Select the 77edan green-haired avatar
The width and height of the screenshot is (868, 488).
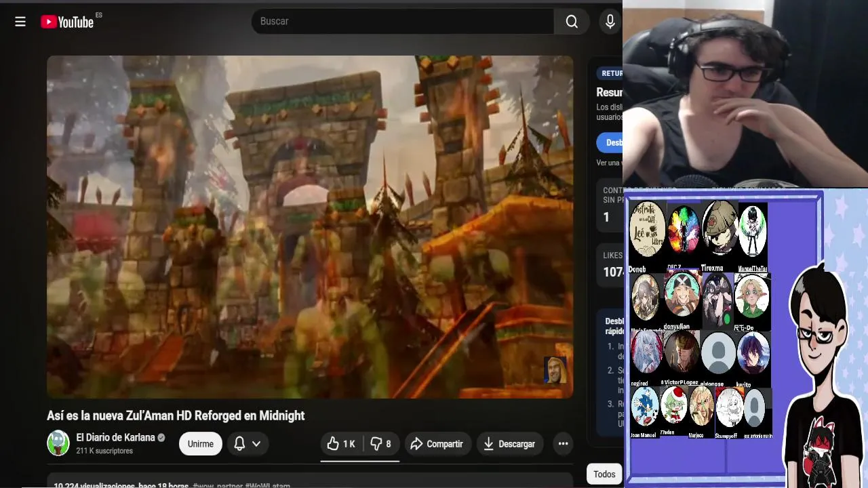(674, 407)
